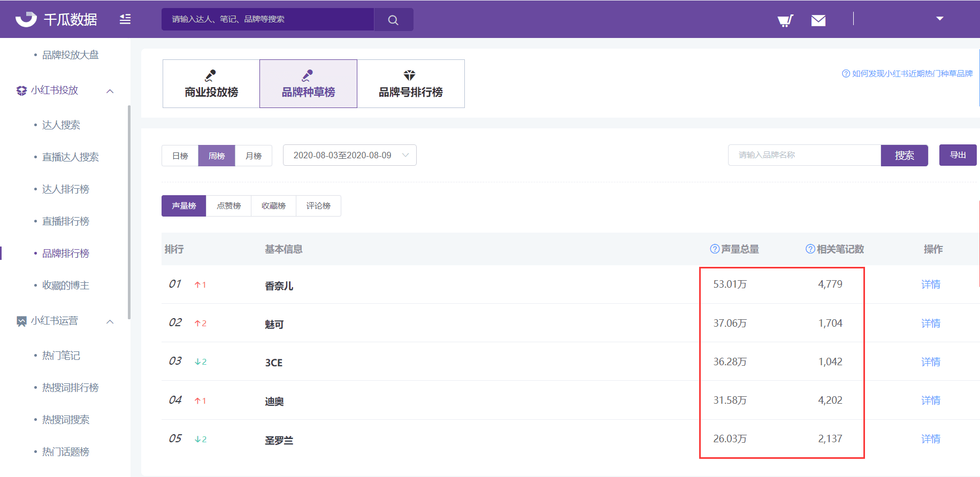Focus the 请输入品牌名称 input field
This screenshot has height=477, width=980.
pyautogui.click(x=805, y=155)
